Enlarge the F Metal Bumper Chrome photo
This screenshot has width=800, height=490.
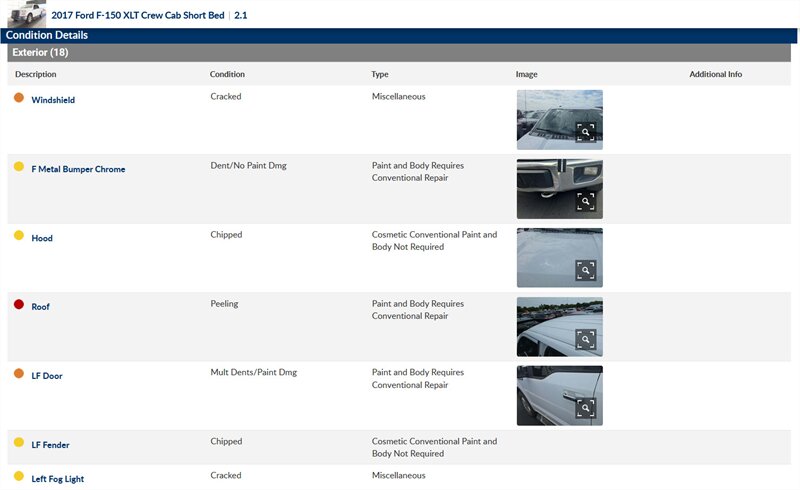point(585,201)
